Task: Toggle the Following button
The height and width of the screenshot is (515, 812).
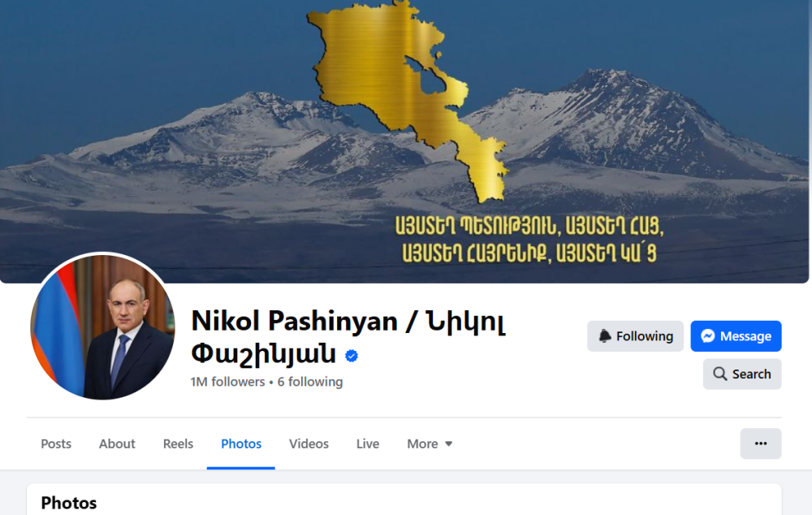Action: [x=635, y=336]
